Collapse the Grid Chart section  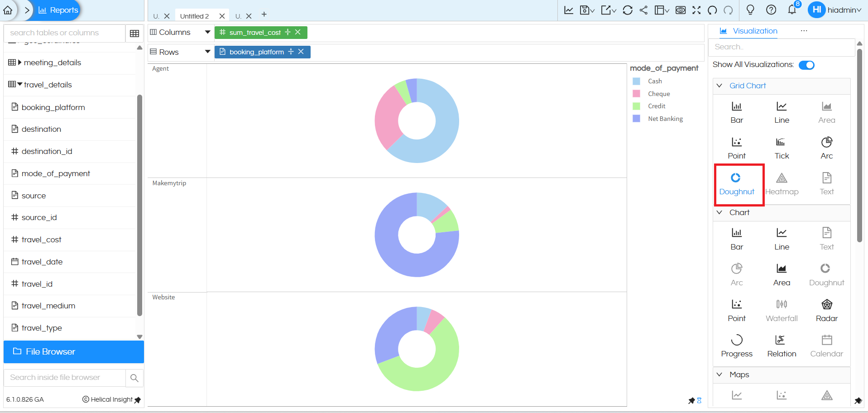(x=719, y=86)
